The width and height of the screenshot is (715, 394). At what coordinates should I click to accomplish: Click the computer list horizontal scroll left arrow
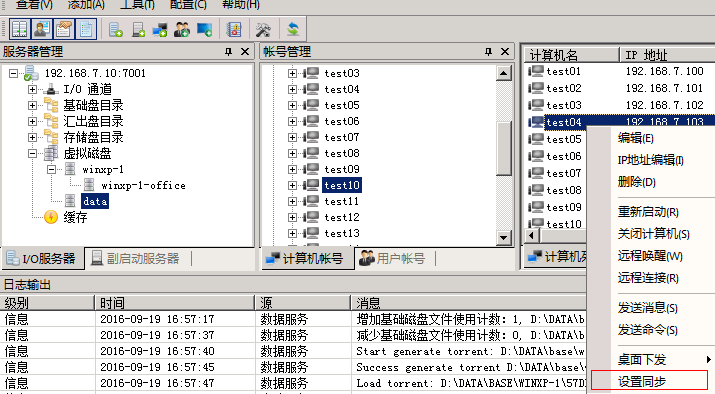(532, 235)
